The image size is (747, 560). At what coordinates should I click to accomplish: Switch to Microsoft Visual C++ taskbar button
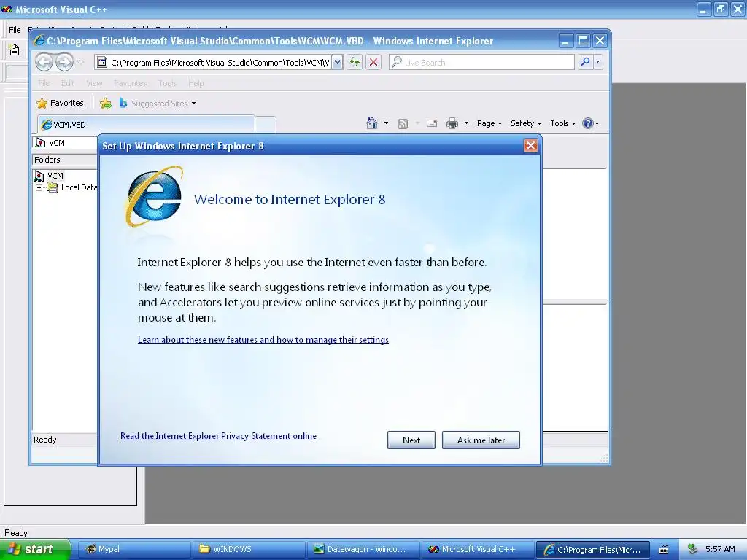479,549
